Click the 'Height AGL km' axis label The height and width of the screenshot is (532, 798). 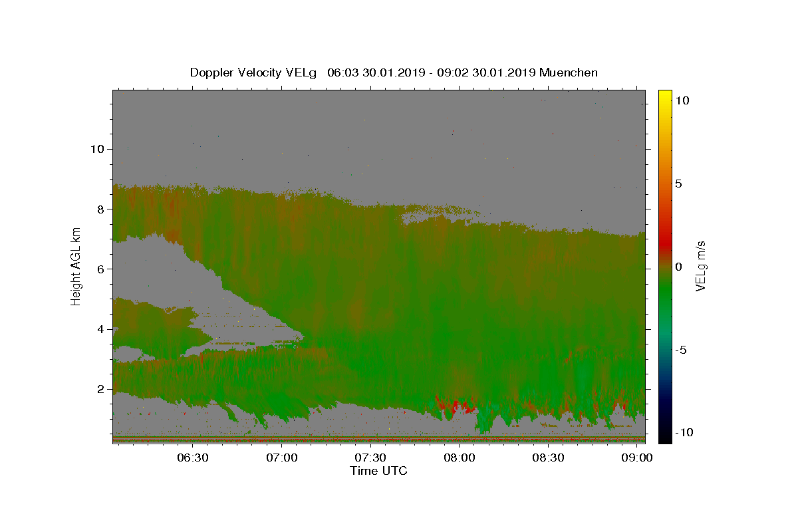76,266
